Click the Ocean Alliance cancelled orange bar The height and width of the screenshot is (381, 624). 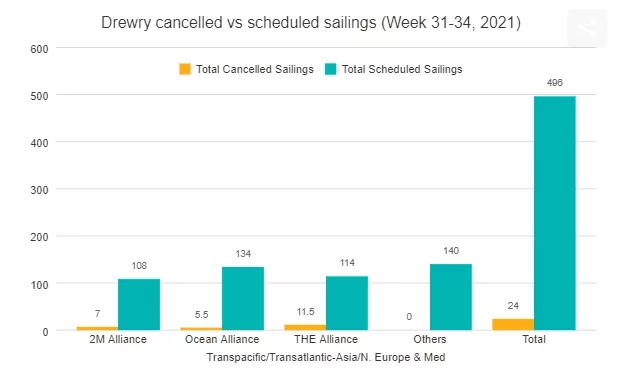(x=201, y=329)
